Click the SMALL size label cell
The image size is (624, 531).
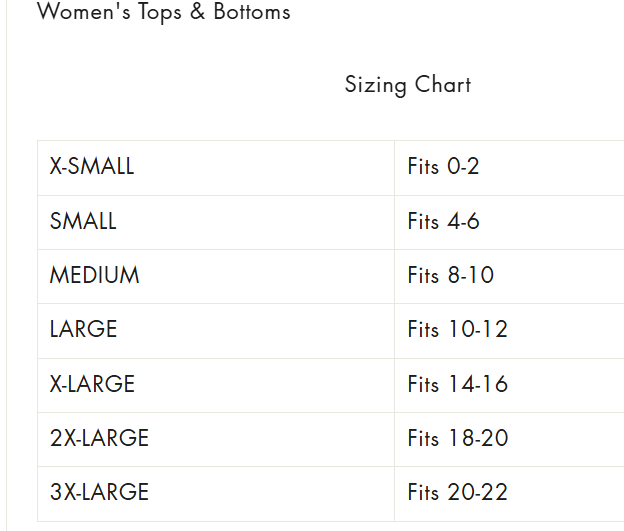pos(83,221)
